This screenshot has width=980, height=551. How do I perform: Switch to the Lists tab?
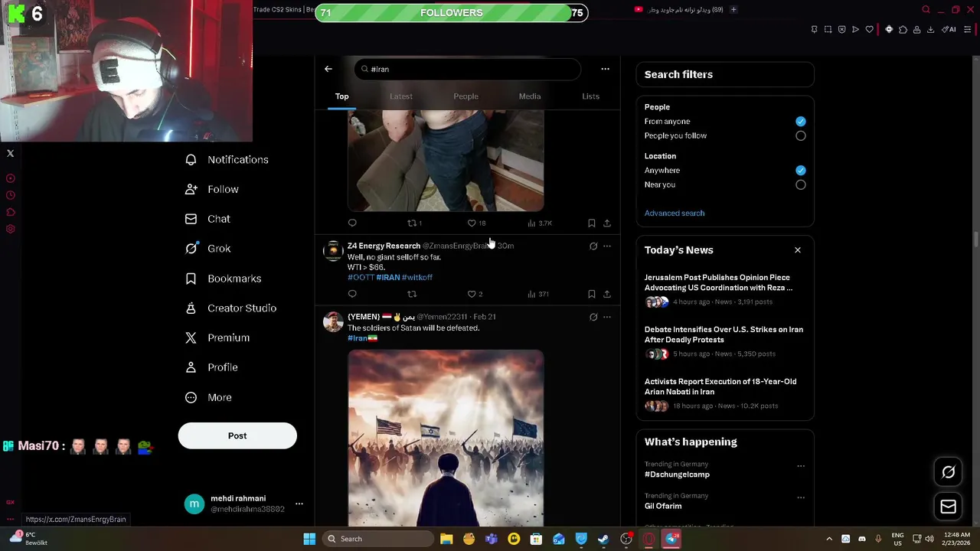pyautogui.click(x=590, y=96)
